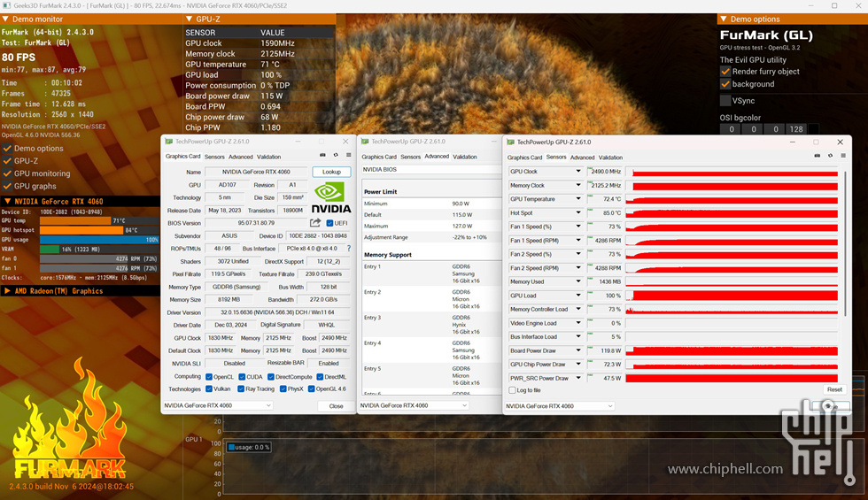Toggle the CUDA checkbox

click(x=242, y=377)
